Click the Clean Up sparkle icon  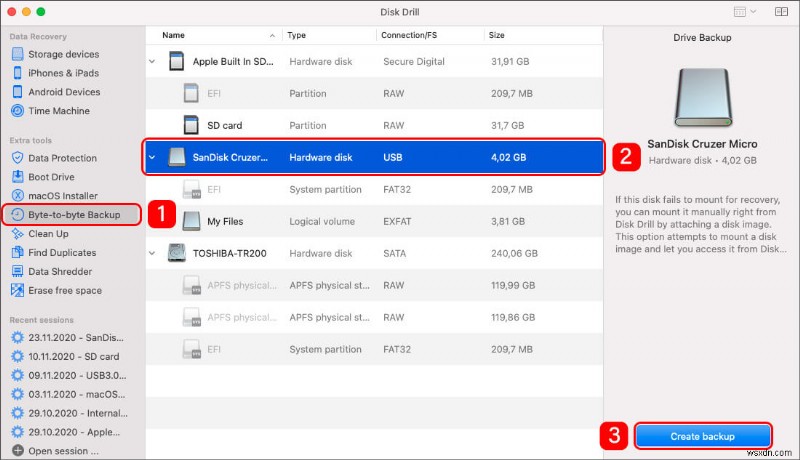(x=17, y=234)
